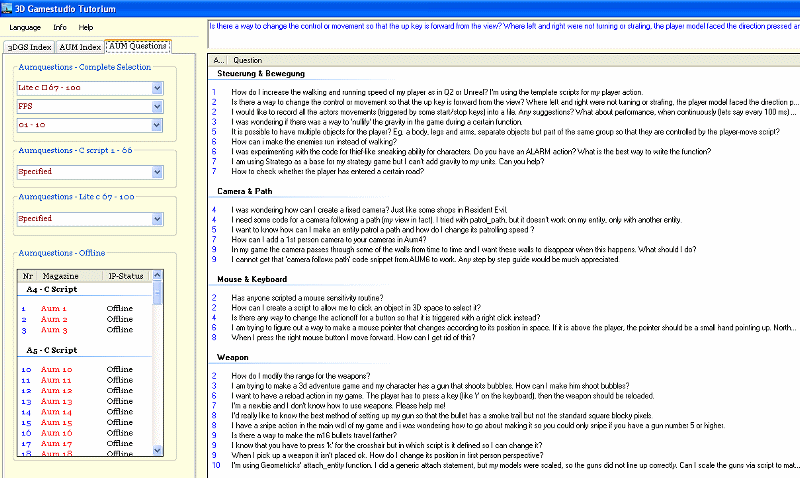
Task: Select question about camera passing through walls
Action: pos(464,249)
